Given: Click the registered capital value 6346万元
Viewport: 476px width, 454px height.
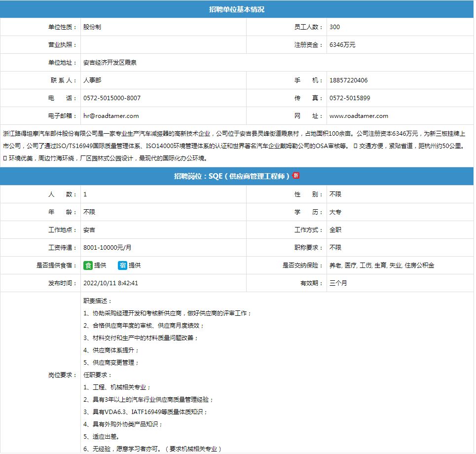Looking at the screenshot, I should click(x=342, y=44).
